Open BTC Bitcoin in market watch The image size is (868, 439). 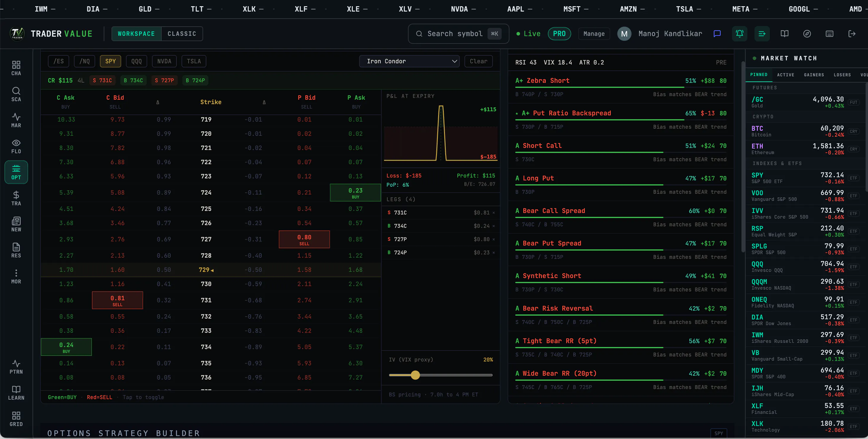[805, 131]
